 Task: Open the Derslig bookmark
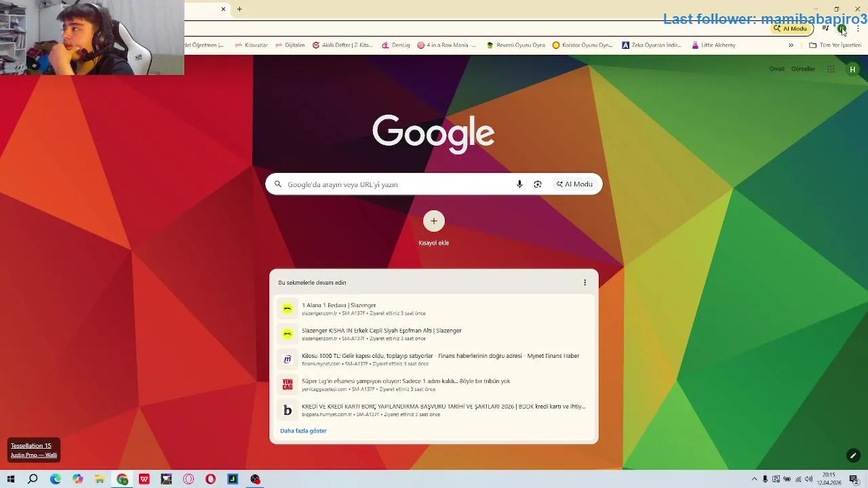396,45
